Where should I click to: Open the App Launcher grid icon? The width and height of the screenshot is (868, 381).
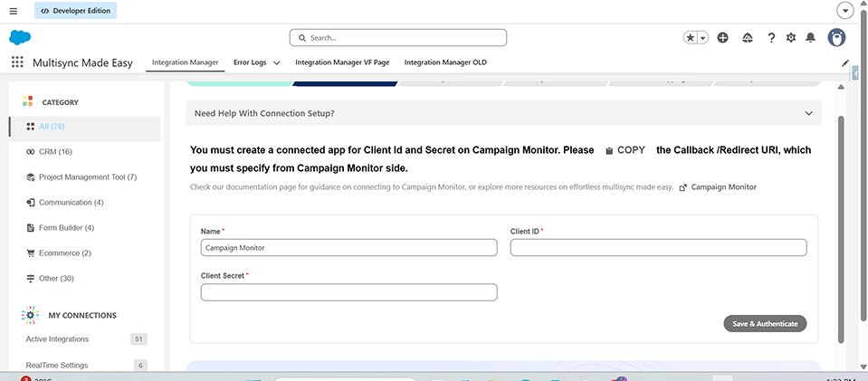click(17, 62)
